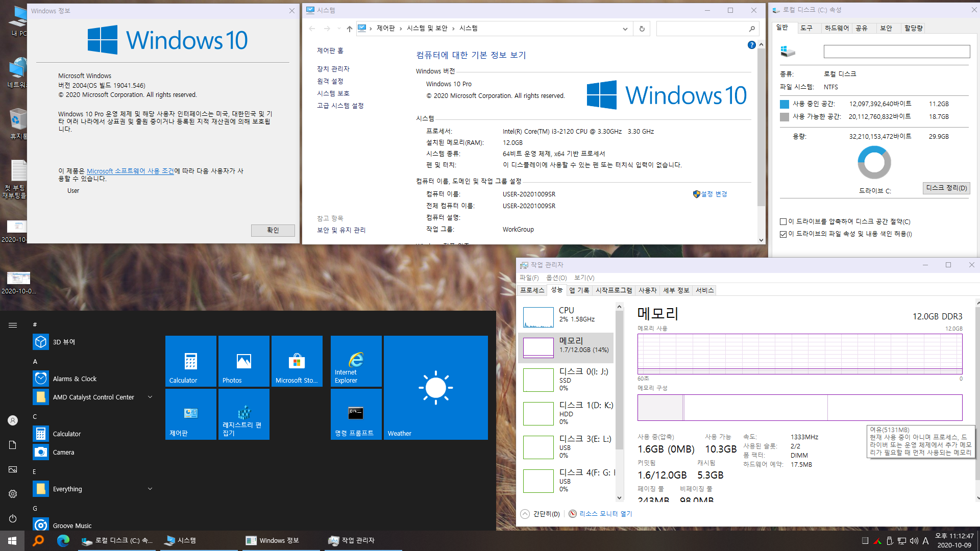Open the Start menu power button
This screenshot has height=551, width=980.
(x=13, y=518)
